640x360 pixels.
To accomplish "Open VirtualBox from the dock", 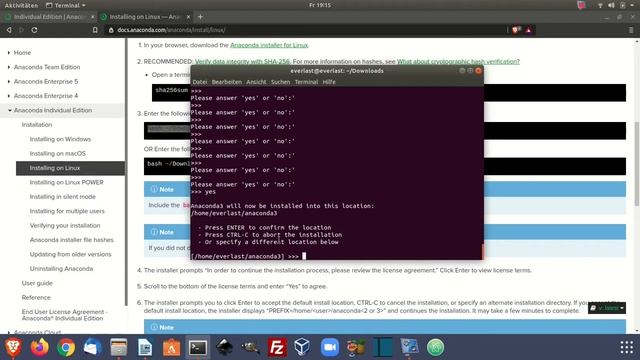I will [302, 347].
